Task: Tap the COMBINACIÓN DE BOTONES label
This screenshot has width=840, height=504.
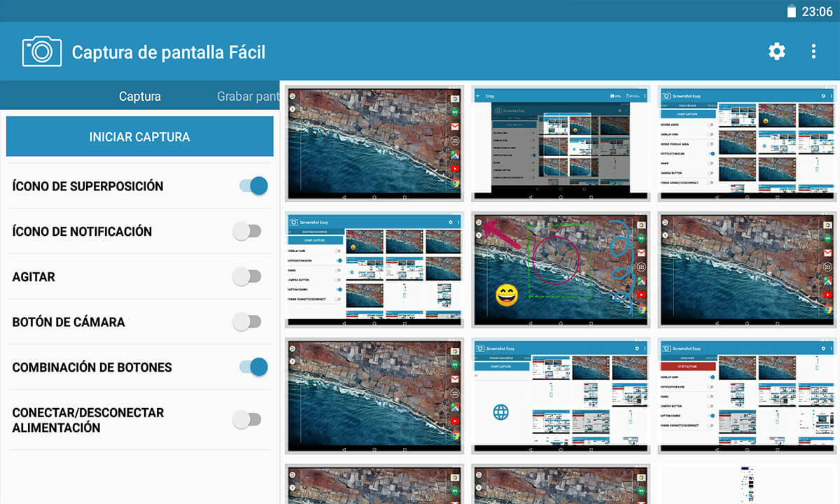Action: pyautogui.click(x=92, y=367)
